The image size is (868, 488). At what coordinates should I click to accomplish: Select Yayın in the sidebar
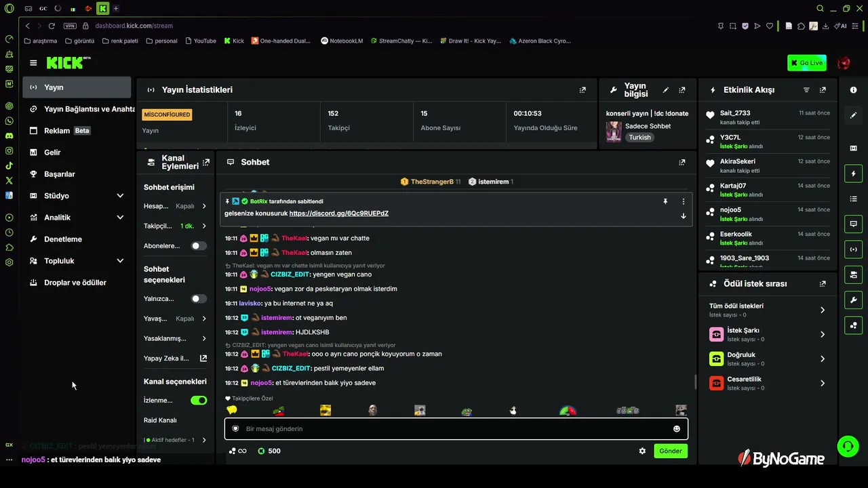77,87
